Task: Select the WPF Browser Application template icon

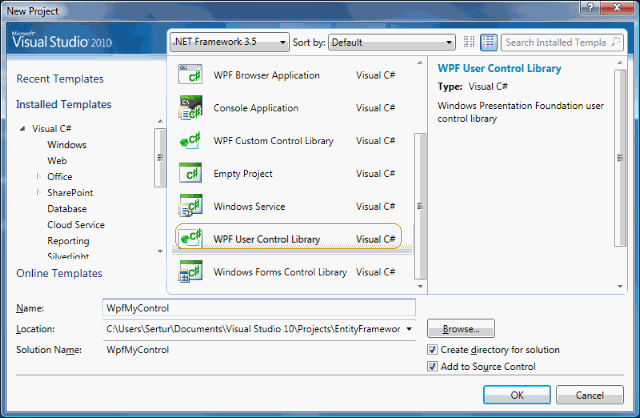Action: click(190, 74)
